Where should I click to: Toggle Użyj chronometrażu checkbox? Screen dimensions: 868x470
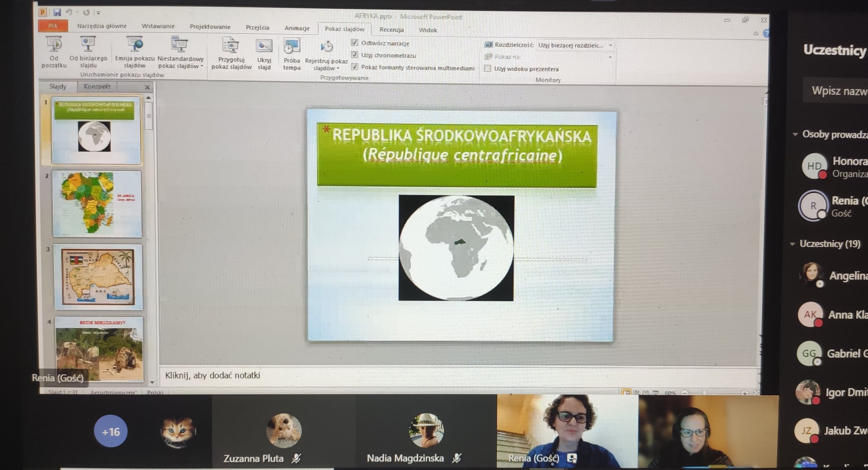(354, 55)
